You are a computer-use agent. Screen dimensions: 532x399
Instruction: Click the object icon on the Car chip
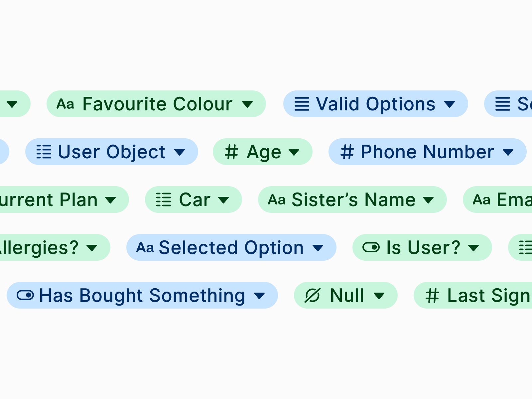point(164,200)
